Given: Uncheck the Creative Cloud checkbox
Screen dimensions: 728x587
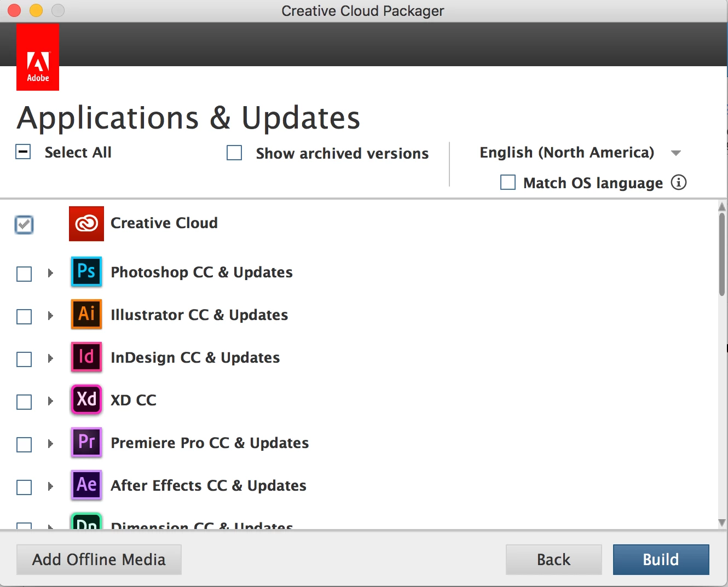Looking at the screenshot, I should 24,224.
